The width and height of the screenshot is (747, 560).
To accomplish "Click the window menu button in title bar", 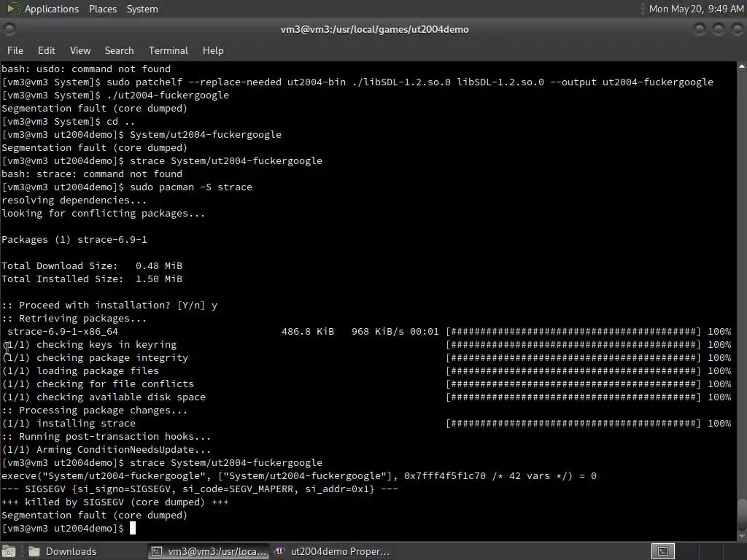I will click(x=9, y=29).
